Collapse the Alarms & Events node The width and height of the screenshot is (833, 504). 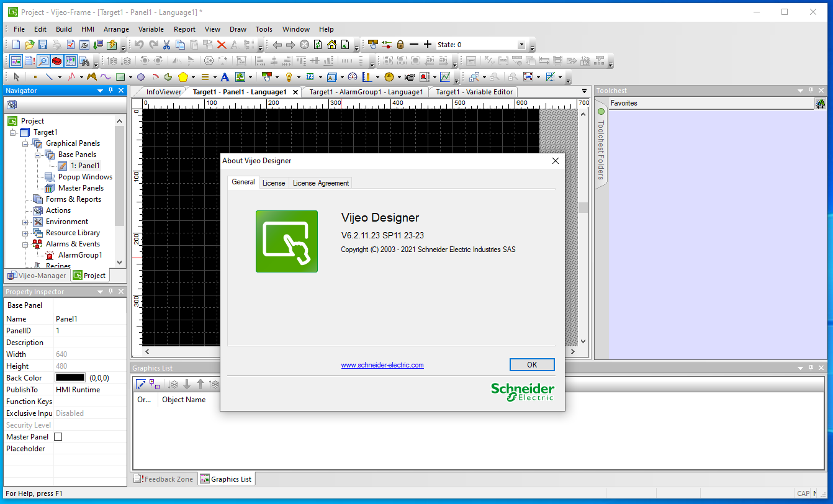pyautogui.click(x=25, y=244)
